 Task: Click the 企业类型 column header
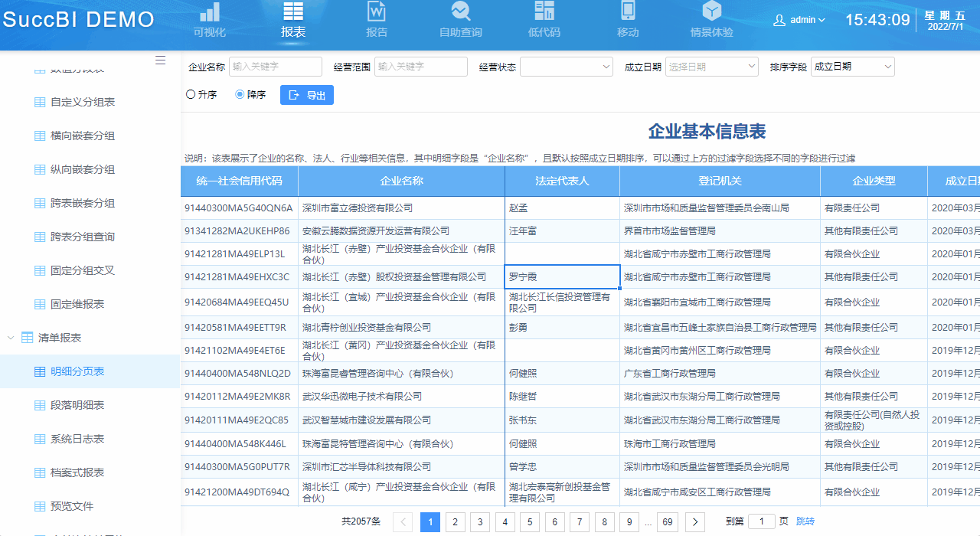coord(874,181)
